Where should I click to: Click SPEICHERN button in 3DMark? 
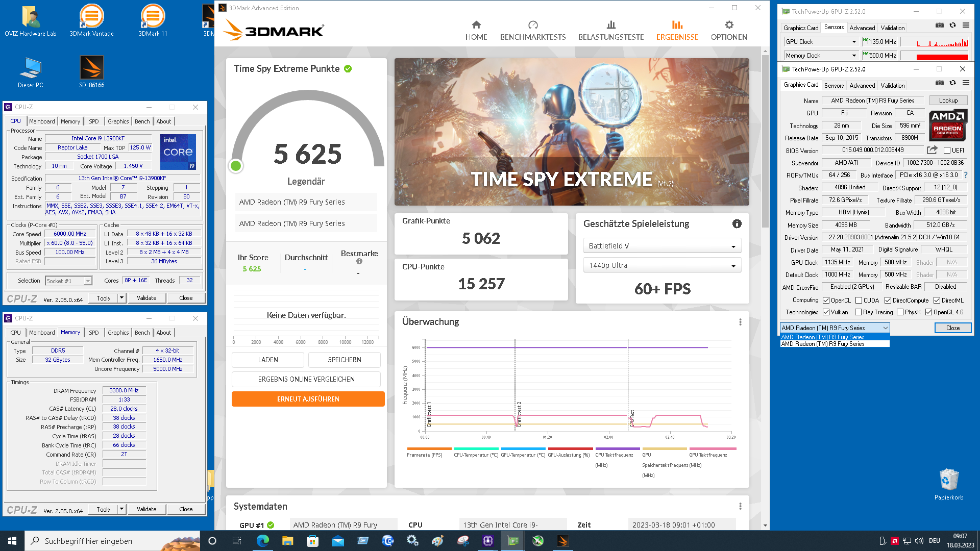345,360
